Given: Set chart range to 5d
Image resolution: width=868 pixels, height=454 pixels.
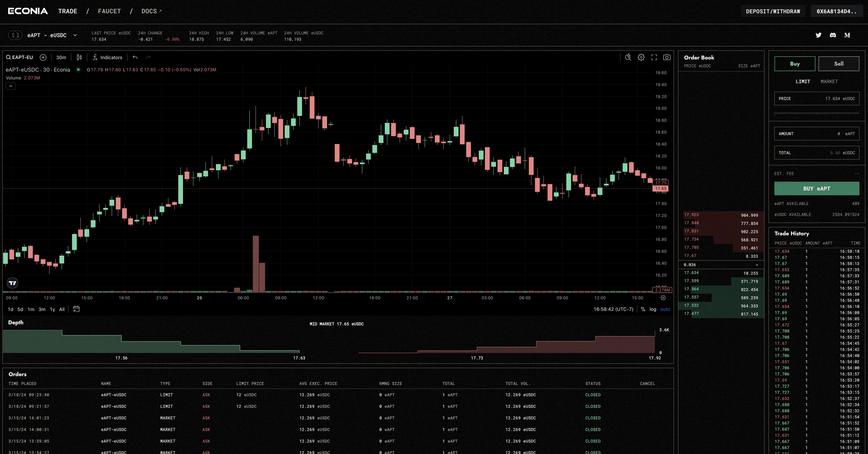Looking at the screenshot, I should point(20,309).
